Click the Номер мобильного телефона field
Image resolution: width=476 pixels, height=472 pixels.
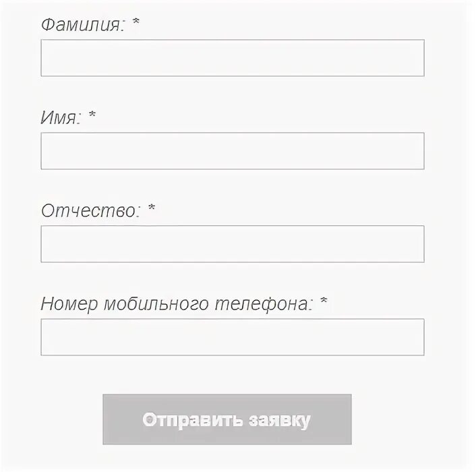[233, 337]
